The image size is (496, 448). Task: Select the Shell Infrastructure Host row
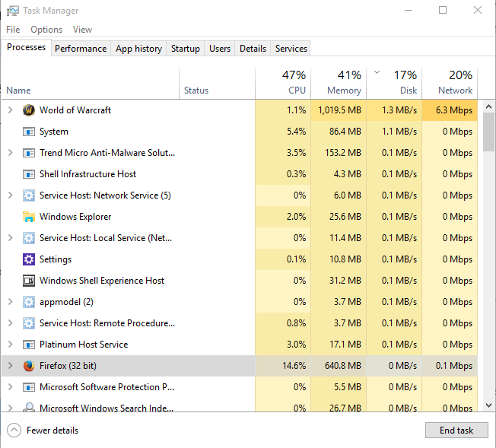click(x=240, y=174)
